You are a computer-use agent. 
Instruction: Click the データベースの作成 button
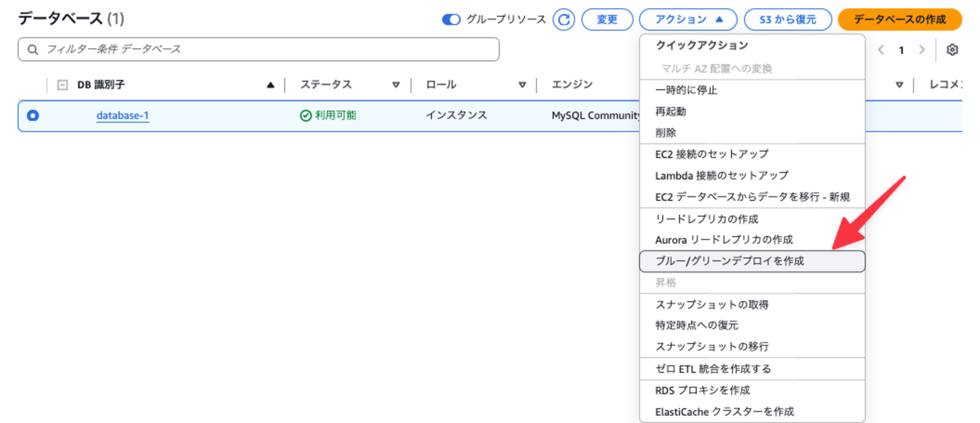pyautogui.click(x=900, y=20)
